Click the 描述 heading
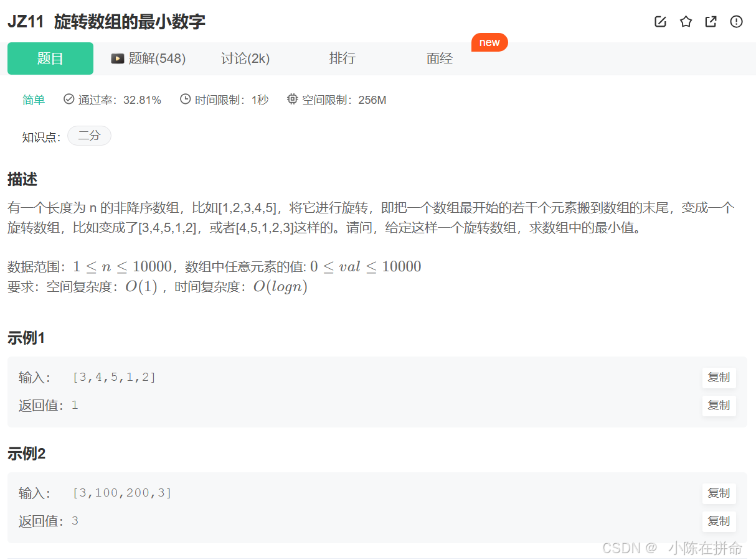 tap(22, 180)
